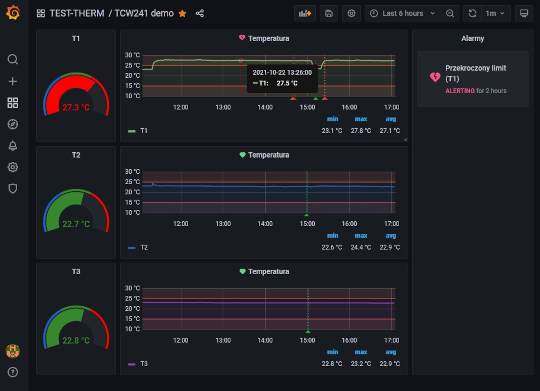Viewport: 540px width, 391px height.
Task: Click the blue T2 legend color swatch
Action: click(132, 248)
